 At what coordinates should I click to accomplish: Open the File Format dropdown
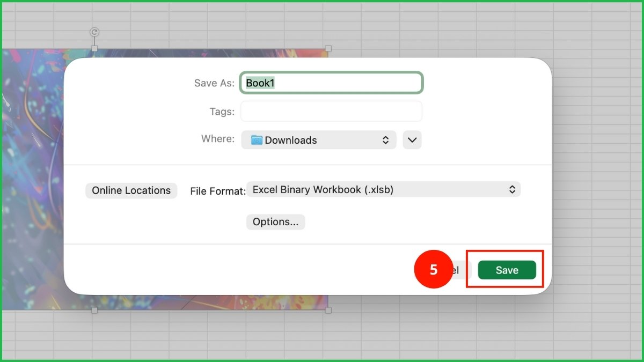[383, 189]
